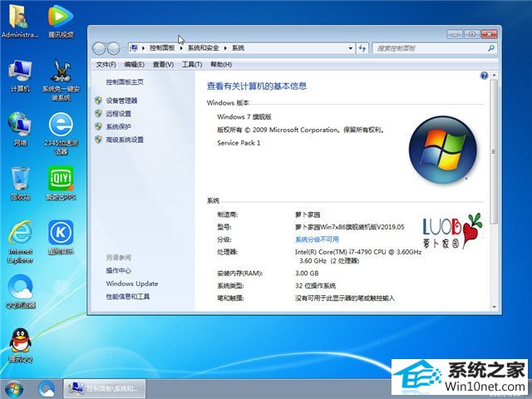
Task: Open the 系统兔一键安装系统 rabbit icon
Action: [61, 80]
